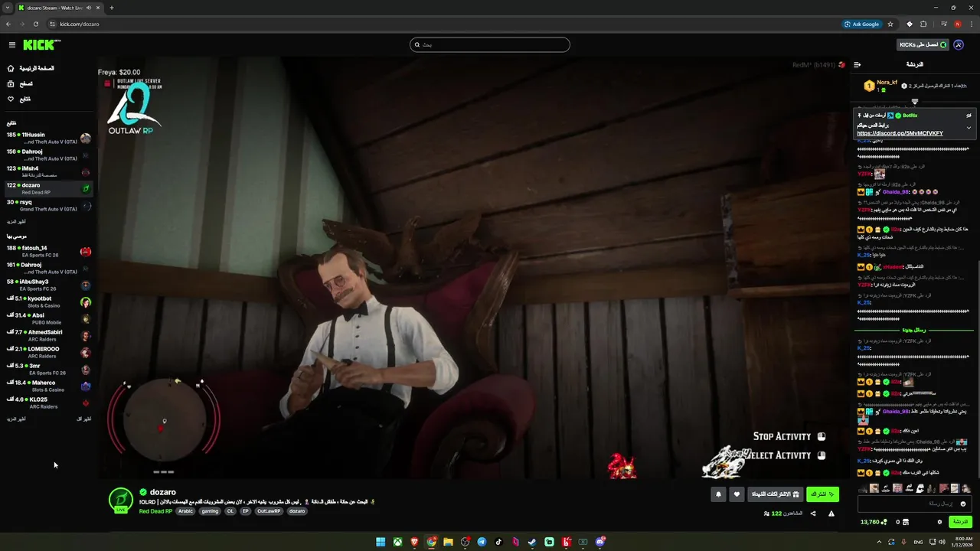This screenshot has width=980, height=551.
Task: Open File Explorer from taskbar
Action: pos(448,542)
